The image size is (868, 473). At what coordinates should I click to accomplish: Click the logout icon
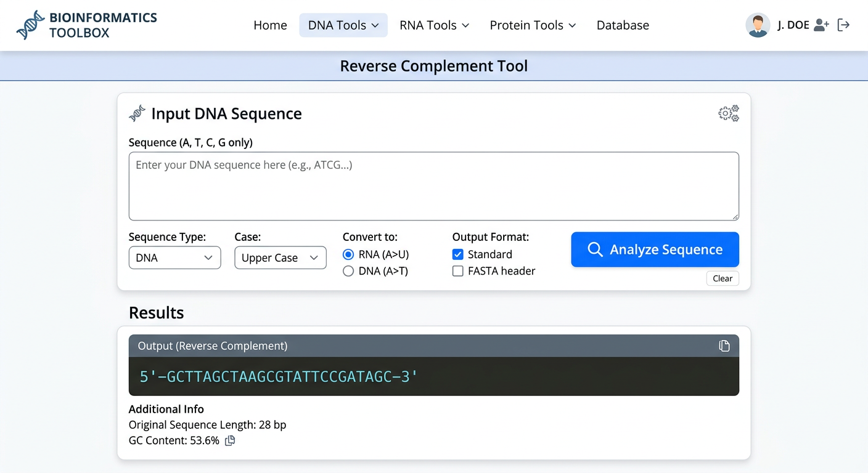843,25
